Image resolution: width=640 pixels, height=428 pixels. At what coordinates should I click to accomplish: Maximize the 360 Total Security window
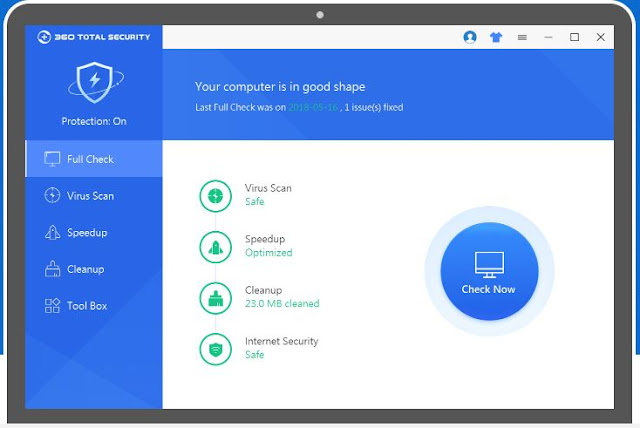[574, 37]
